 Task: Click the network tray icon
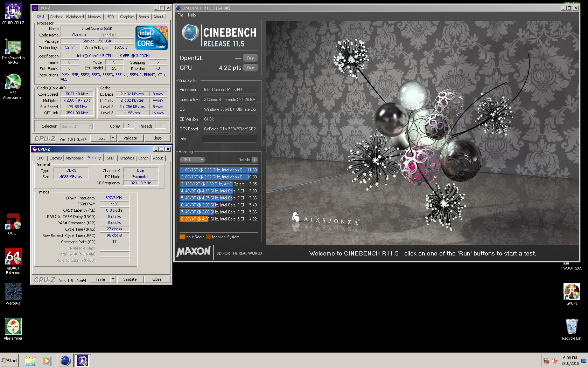[x=546, y=361]
